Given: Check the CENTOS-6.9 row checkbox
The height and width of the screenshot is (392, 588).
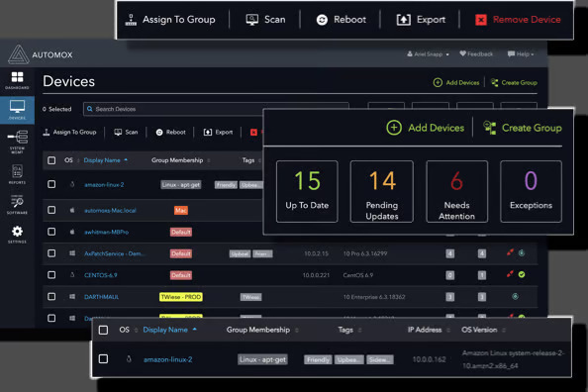Looking at the screenshot, I should click(x=51, y=275).
